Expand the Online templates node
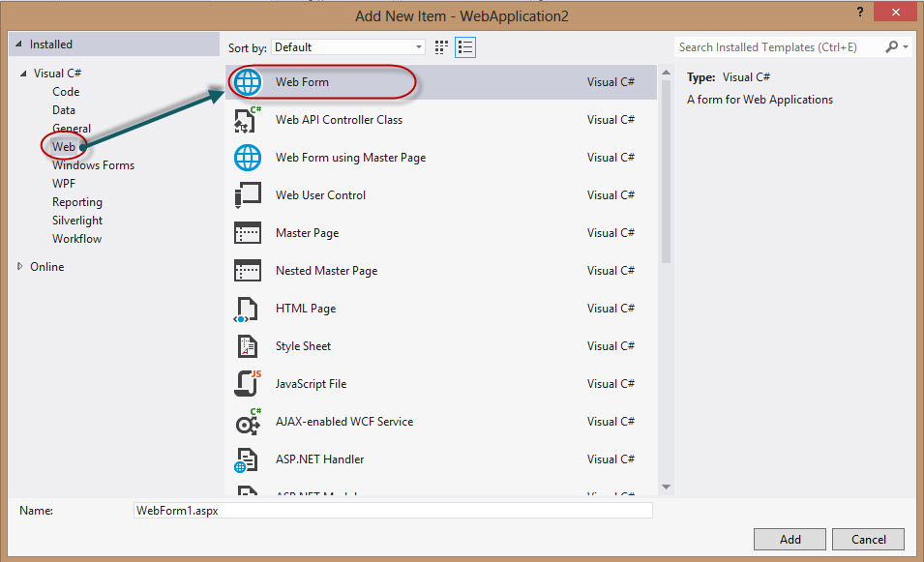924x562 pixels. (19, 266)
